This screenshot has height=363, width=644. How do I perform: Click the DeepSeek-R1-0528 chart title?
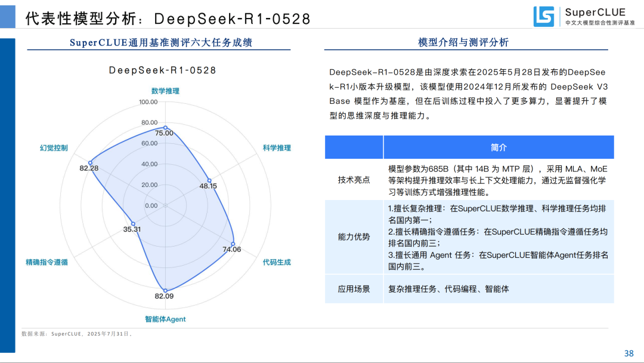click(162, 70)
